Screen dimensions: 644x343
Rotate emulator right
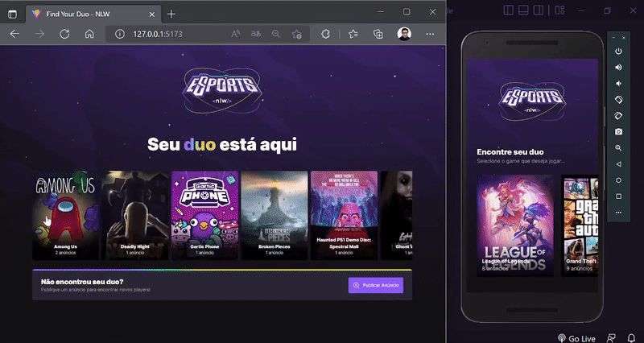pos(618,116)
